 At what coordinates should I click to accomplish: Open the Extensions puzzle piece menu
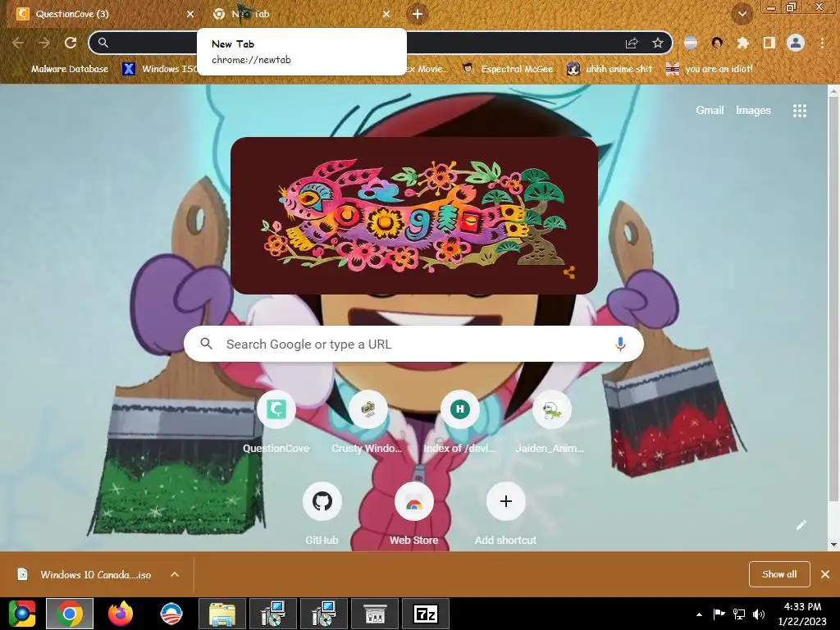742,43
